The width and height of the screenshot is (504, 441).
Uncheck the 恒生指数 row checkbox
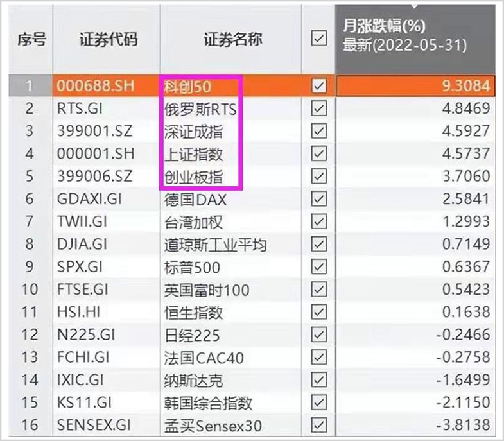[x=319, y=312]
